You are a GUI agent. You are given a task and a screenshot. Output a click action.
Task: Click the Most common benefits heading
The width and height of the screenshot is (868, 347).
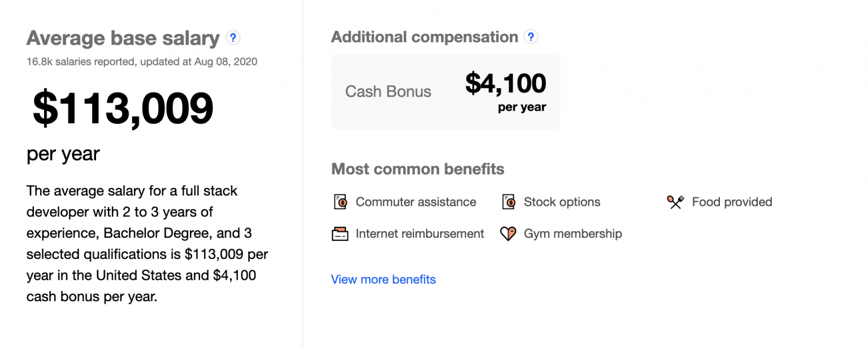pyautogui.click(x=418, y=169)
